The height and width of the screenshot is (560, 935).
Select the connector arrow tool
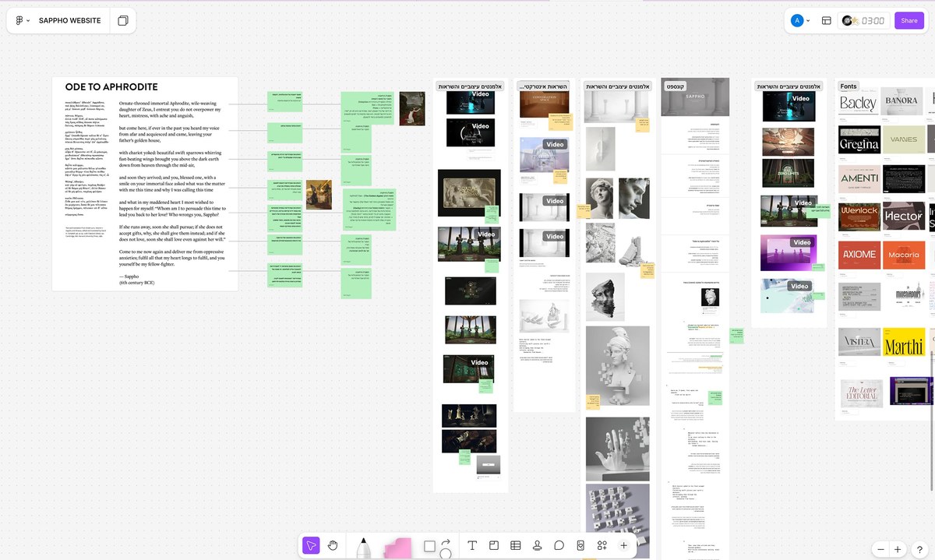click(x=446, y=542)
